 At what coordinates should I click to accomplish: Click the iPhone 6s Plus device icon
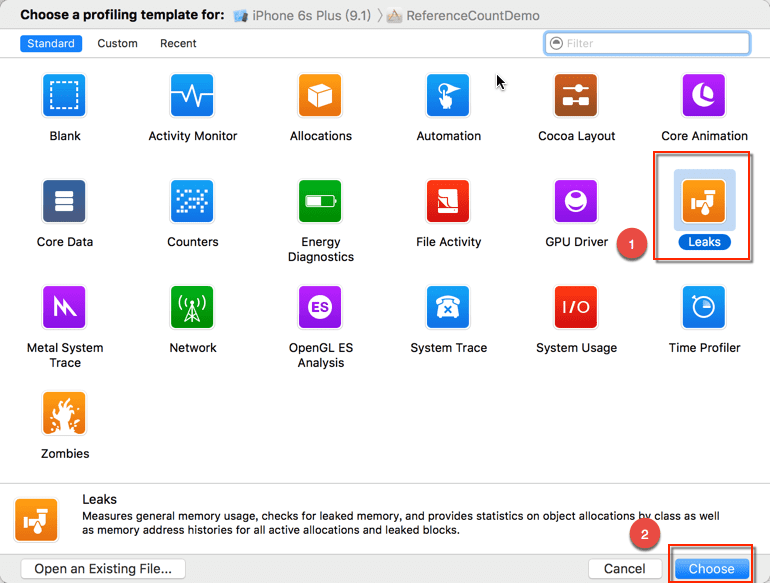tap(241, 16)
